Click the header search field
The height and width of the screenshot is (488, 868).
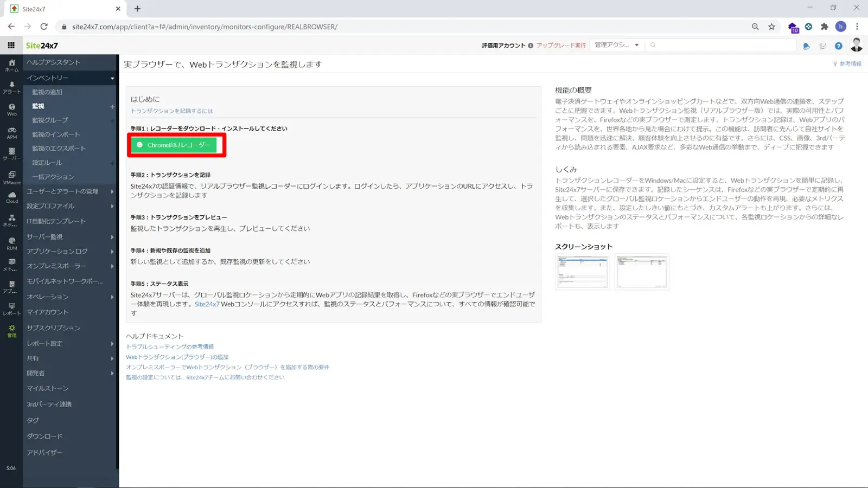(x=720, y=45)
